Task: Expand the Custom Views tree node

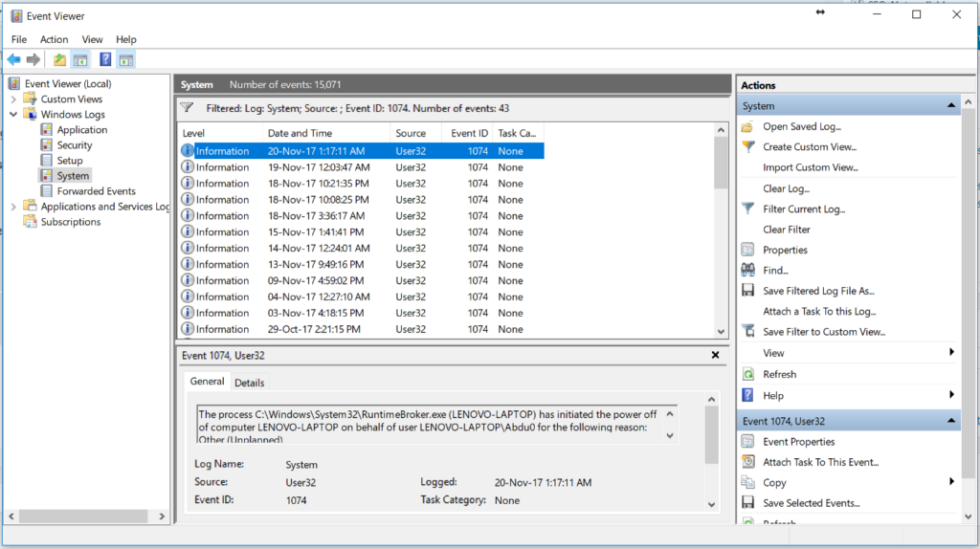Action: [x=13, y=99]
